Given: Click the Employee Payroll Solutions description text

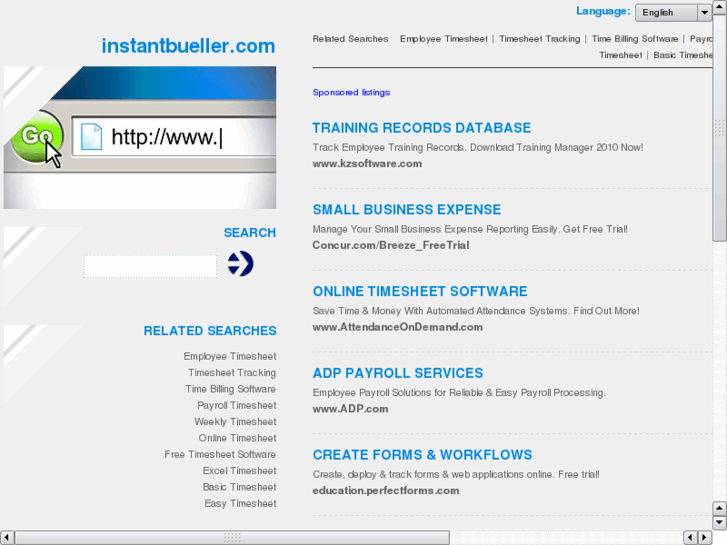Looking at the screenshot, I should 459,392.
